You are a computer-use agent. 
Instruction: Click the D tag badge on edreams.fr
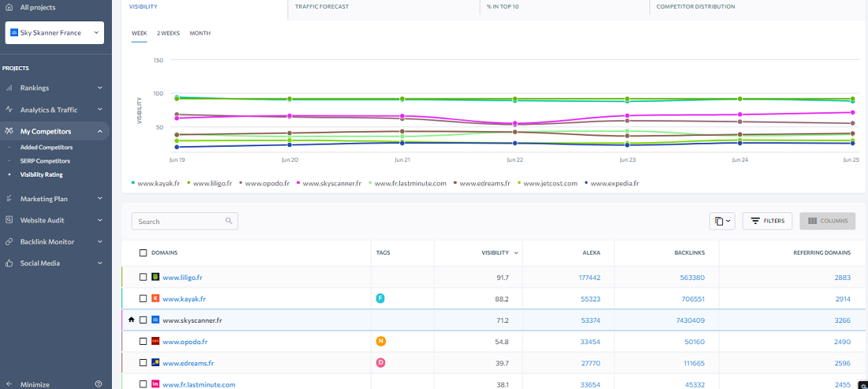pos(380,362)
